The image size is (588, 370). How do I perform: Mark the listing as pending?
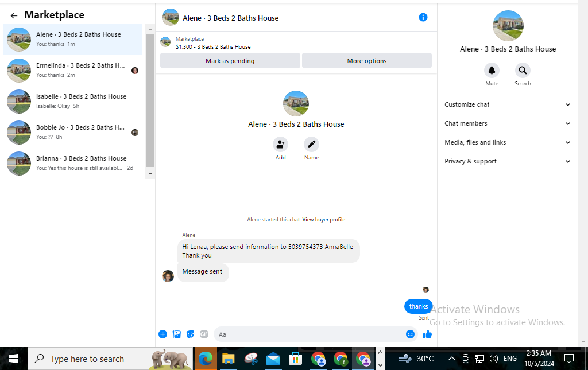[230, 61]
